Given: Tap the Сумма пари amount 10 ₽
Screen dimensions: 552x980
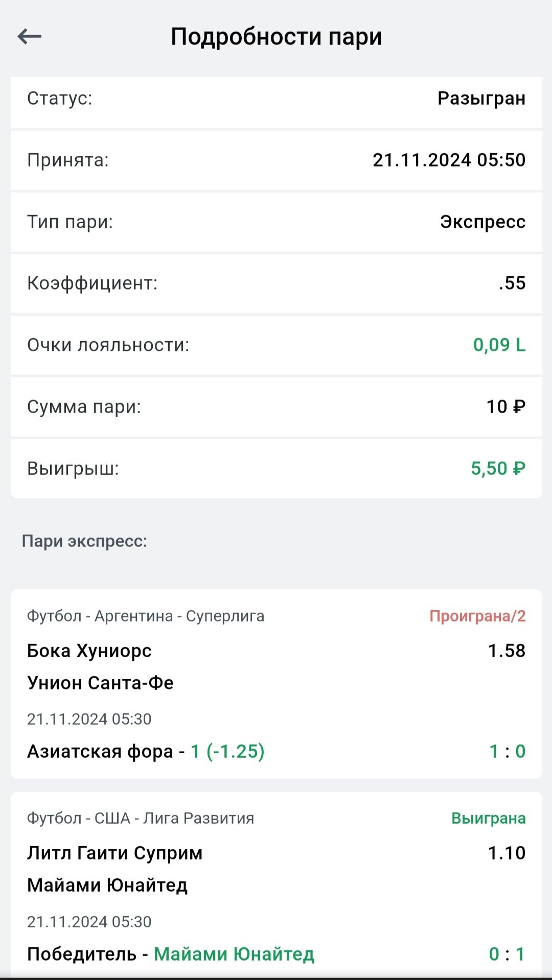Looking at the screenshot, I should point(505,407).
